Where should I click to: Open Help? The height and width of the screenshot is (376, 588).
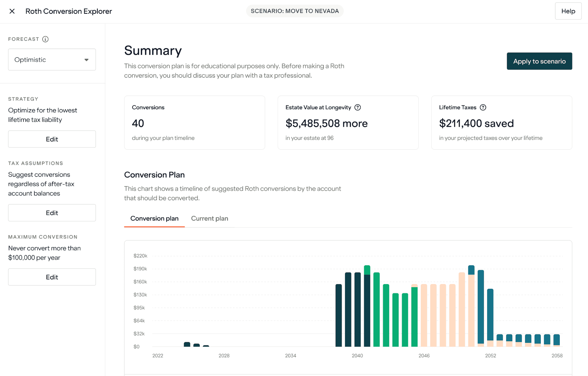pos(568,11)
